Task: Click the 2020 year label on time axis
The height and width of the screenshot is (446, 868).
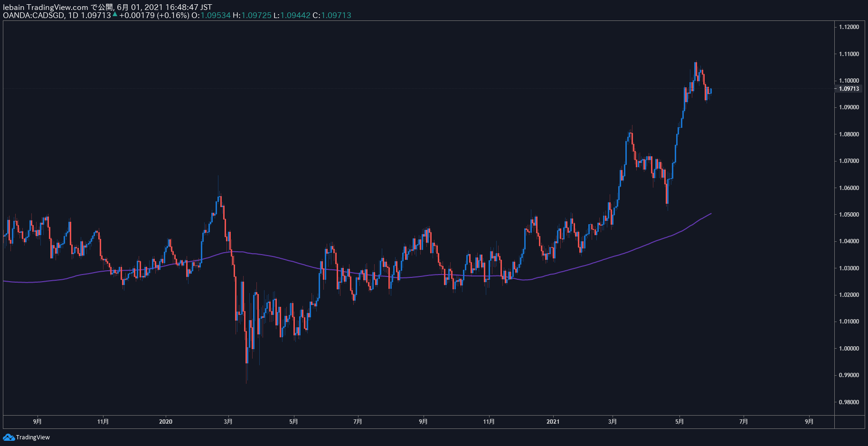Action: tap(166, 422)
